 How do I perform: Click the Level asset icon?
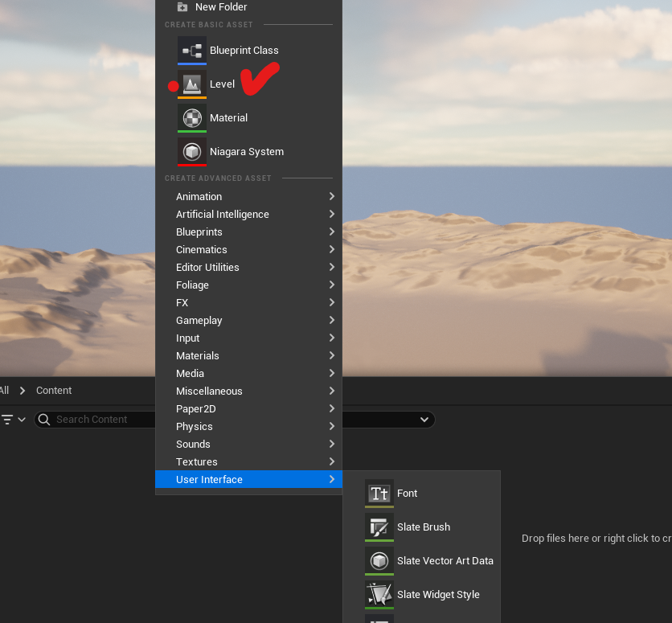[192, 84]
